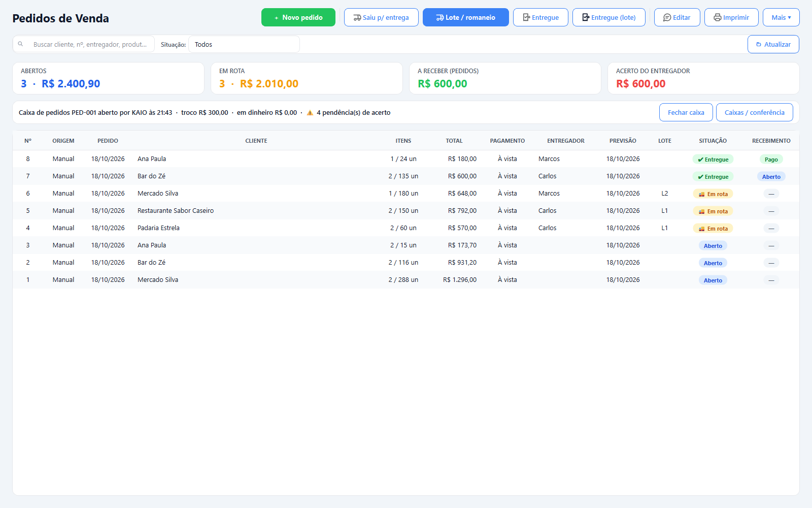Click the CLIENTE column header
The width and height of the screenshot is (812, 508).
[256, 141]
